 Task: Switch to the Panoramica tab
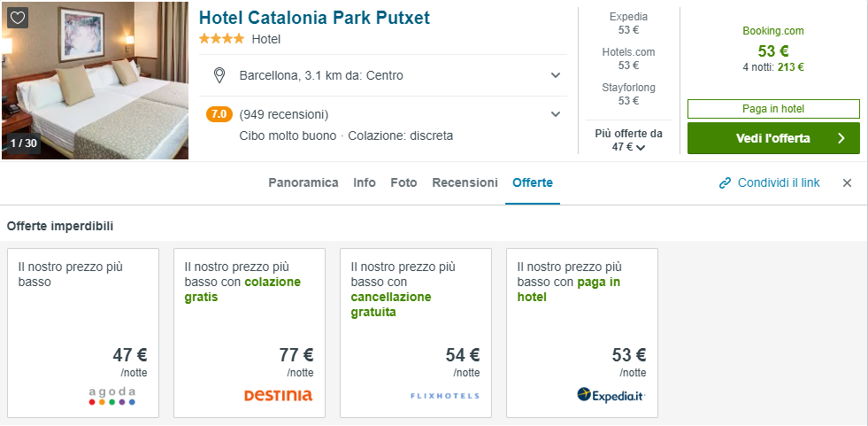pyautogui.click(x=303, y=182)
